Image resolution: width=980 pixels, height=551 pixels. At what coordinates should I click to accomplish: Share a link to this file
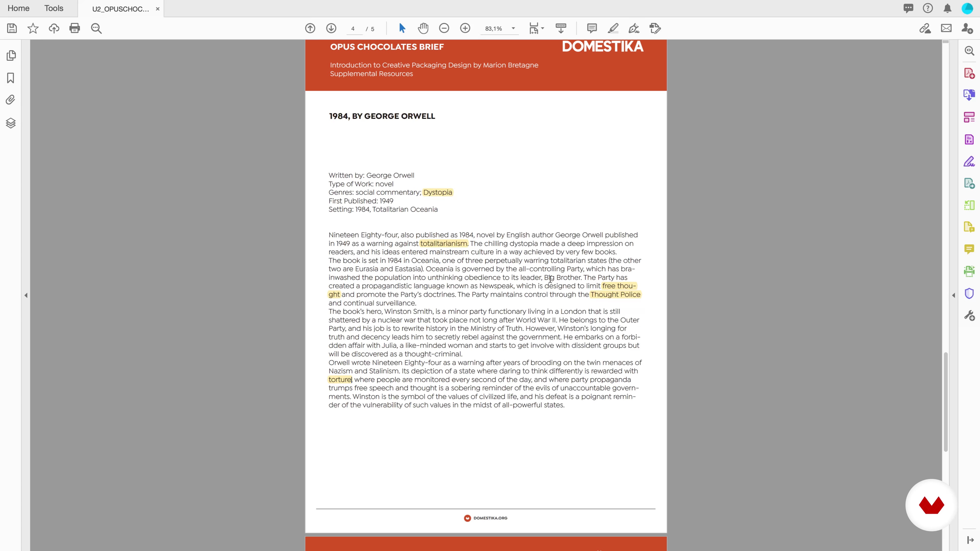(925, 28)
